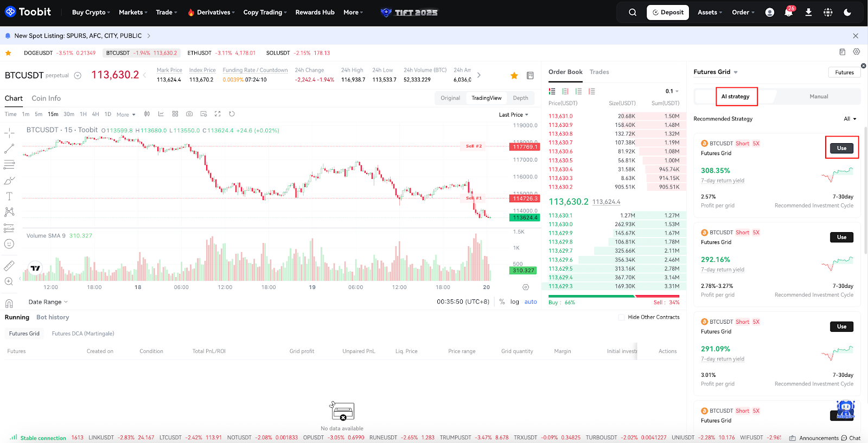868x443 pixels.
Task: Switch theme with the moon icon
Action: tap(847, 12)
